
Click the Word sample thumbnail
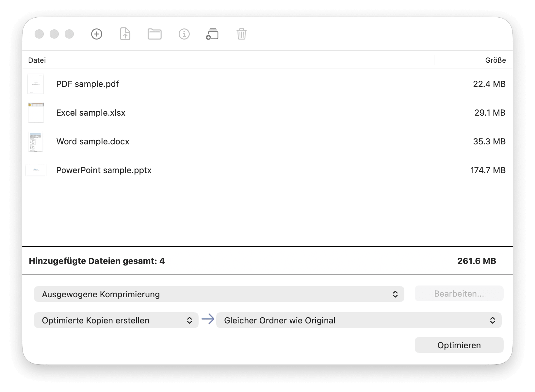pyautogui.click(x=36, y=141)
